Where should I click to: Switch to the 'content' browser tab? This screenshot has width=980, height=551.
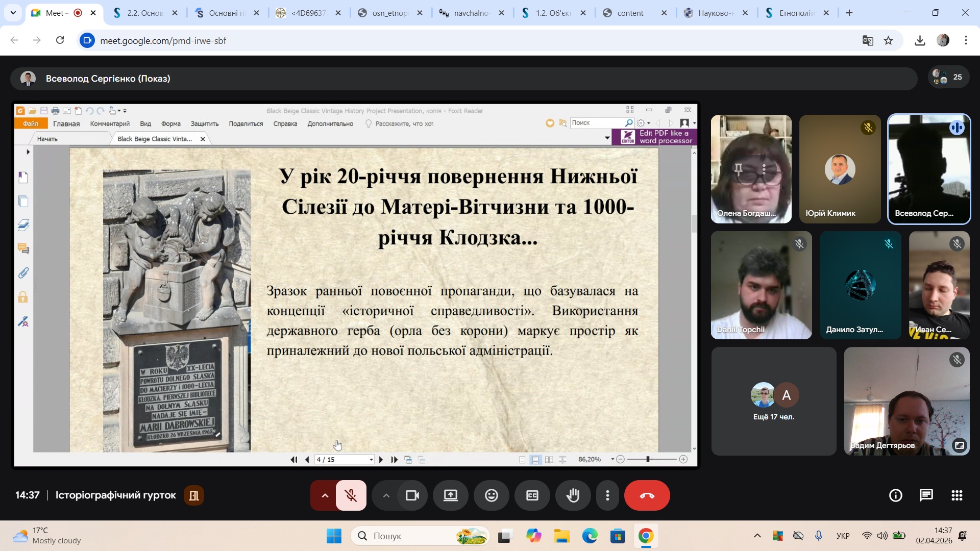[630, 13]
